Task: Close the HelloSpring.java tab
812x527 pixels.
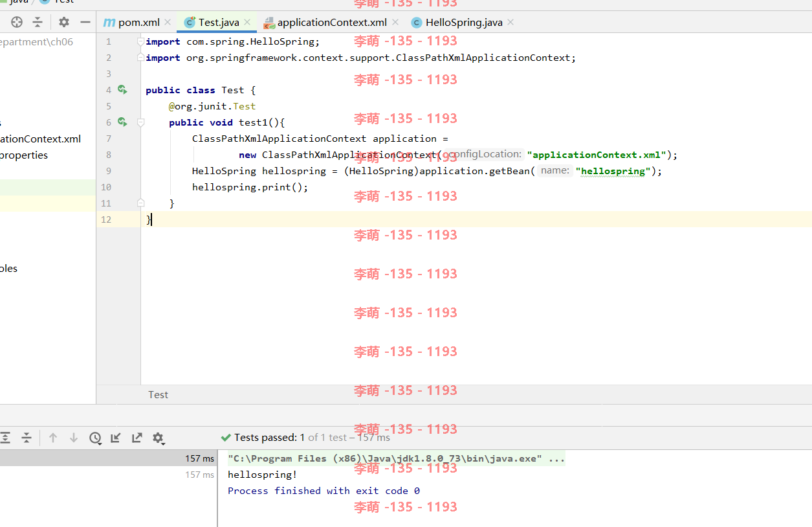Action: pyautogui.click(x=510, y=22)
